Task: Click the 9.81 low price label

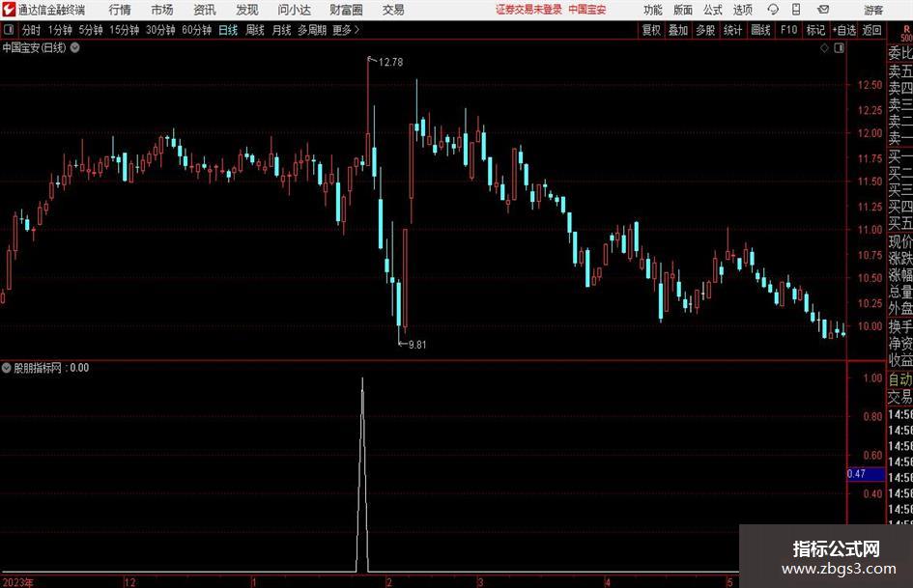Action: click(x=417, y=345)
